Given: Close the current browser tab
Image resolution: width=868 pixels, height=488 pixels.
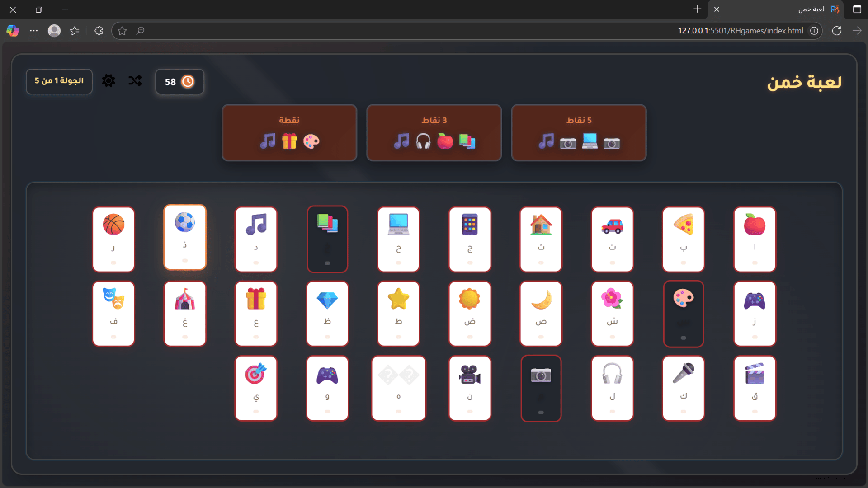Looking at the screenshot, I should coord(717,9).
